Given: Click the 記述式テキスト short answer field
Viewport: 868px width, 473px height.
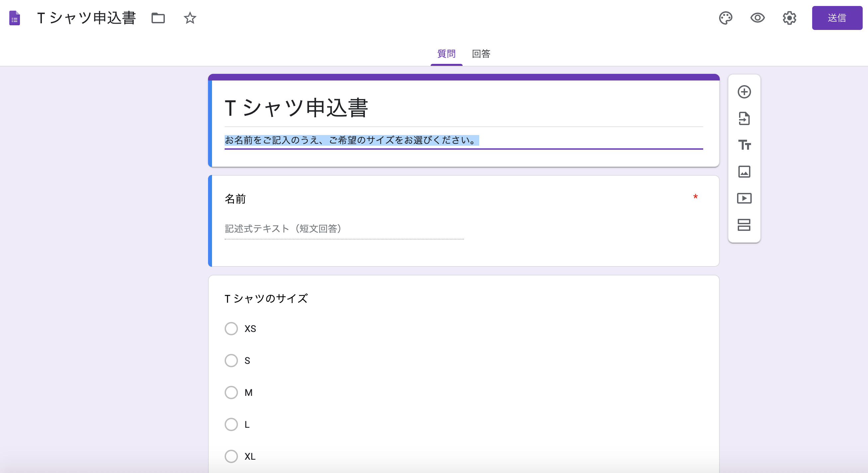Looking at the screenshot, I should (x=344, y=229).
